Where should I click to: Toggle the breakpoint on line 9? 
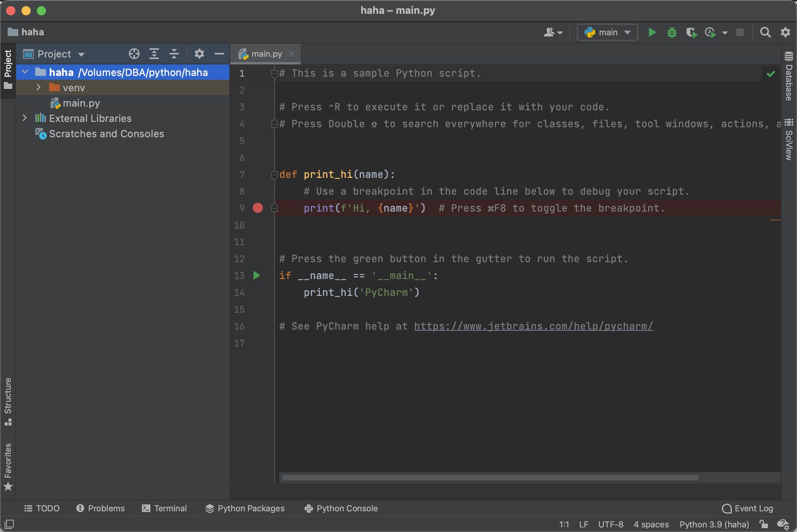(x=258, y=208)
